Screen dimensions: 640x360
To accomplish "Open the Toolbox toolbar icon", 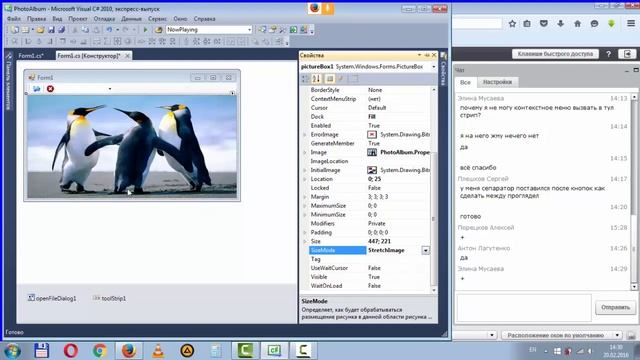I will (282, 30).
